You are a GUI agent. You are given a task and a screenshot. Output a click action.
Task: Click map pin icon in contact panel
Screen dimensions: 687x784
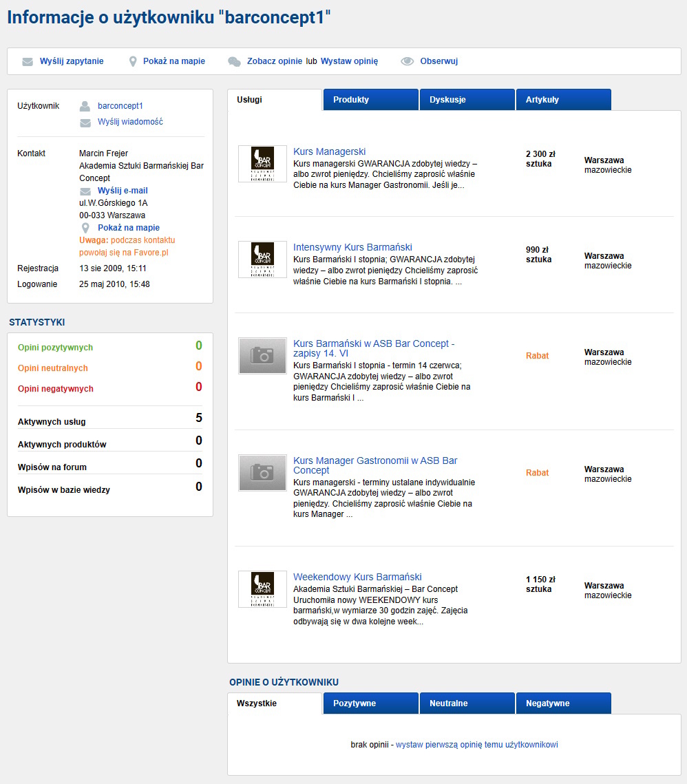click(85, 228)
